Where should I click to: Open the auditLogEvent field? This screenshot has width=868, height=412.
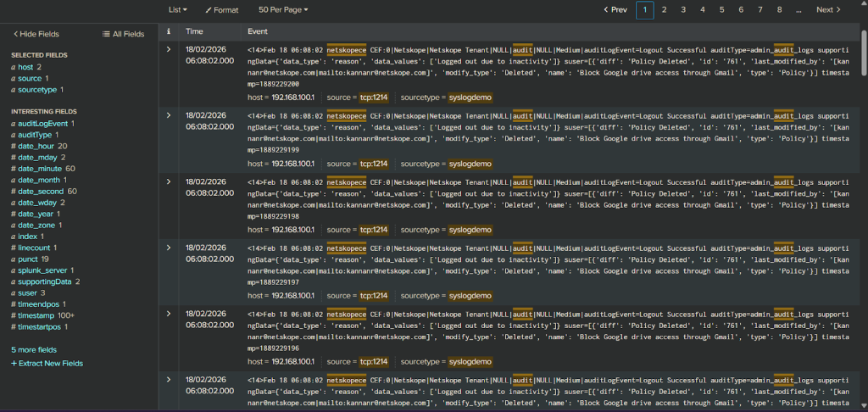tap(42, 124)
